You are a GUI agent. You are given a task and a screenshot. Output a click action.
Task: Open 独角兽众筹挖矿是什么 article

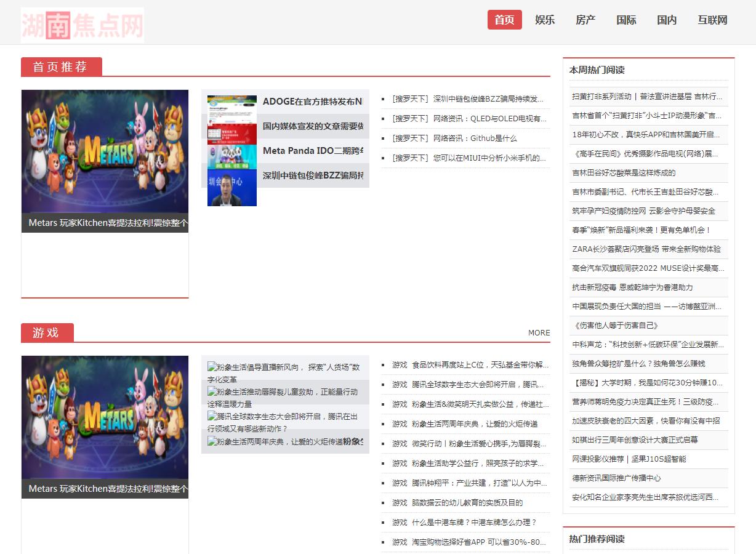[x=638, y=363]
